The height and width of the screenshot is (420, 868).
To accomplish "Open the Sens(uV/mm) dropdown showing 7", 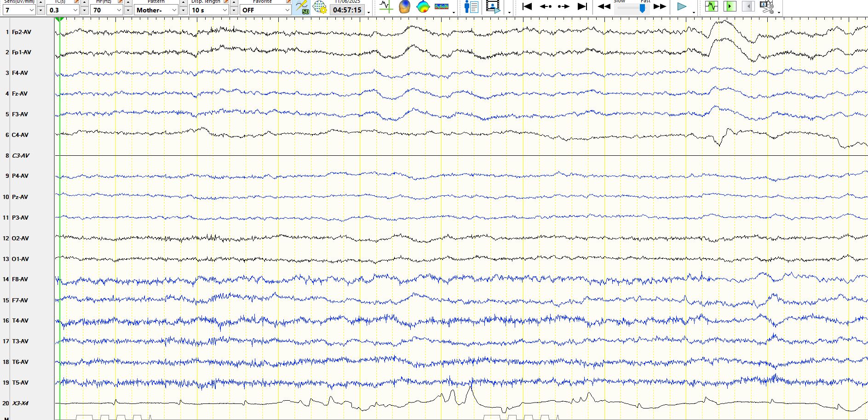I will click(19, 10).
